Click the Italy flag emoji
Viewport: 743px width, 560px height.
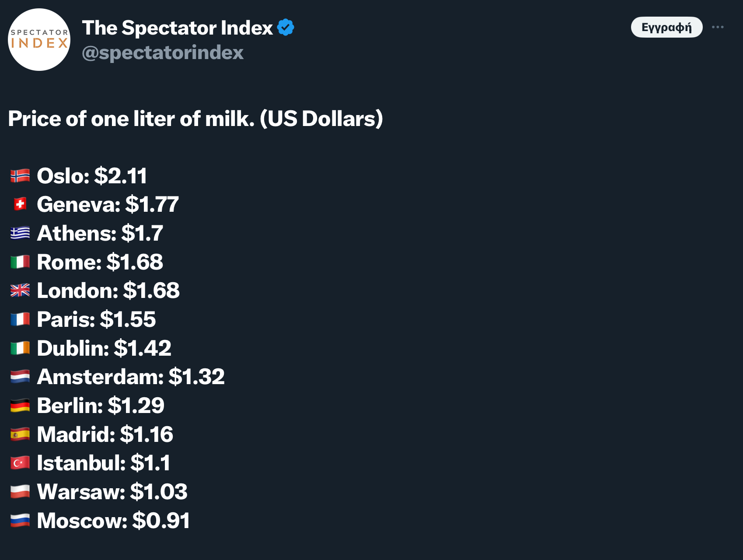click(x=20, y=262)
